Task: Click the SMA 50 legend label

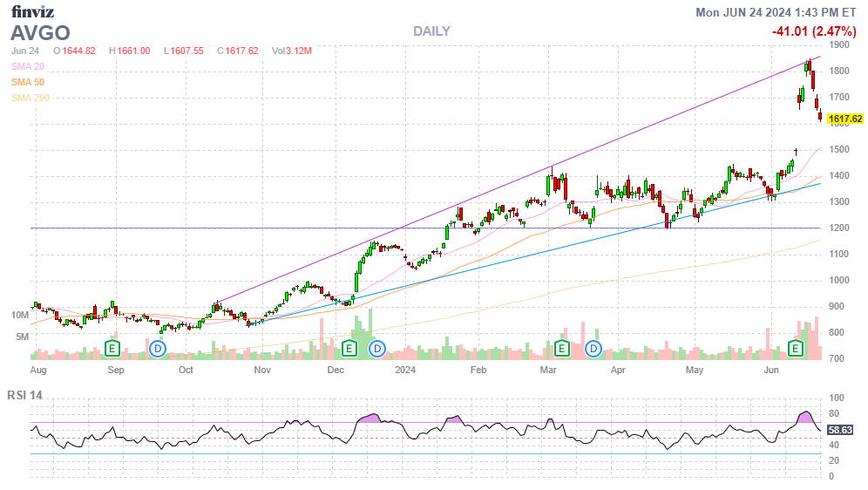Action: 27,82
